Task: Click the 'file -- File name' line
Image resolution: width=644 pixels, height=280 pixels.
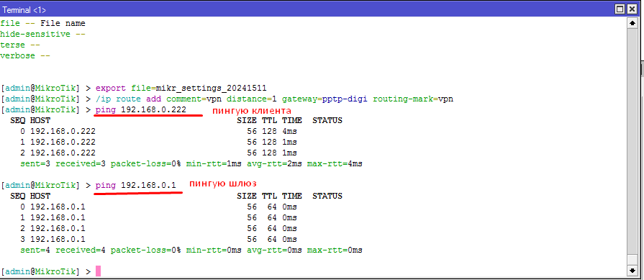Action: 42,24
